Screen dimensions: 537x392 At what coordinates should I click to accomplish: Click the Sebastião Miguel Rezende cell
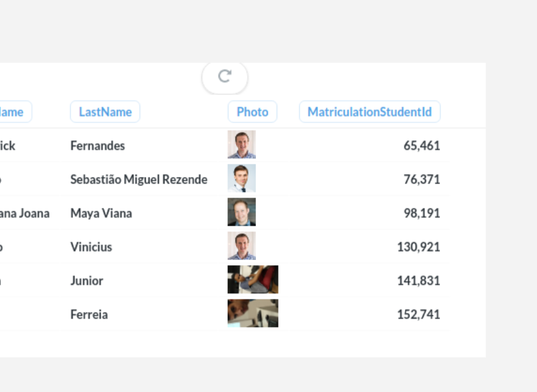[x=138, y=179]
